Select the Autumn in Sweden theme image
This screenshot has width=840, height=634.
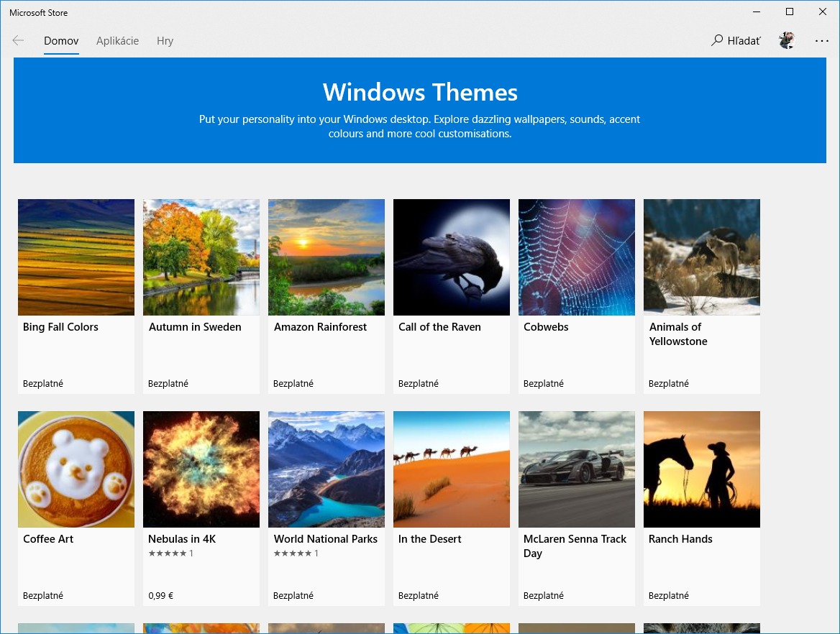coord(201,257)
